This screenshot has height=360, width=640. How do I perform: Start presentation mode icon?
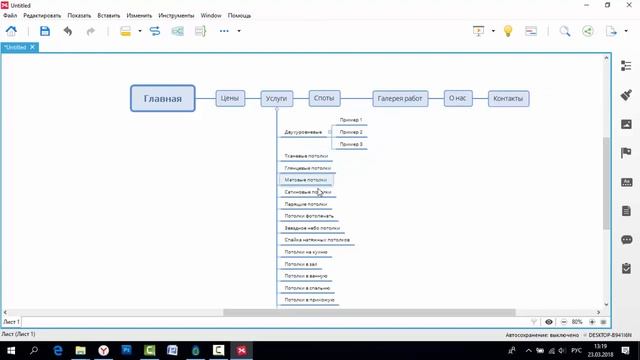(x=478, y=31)
